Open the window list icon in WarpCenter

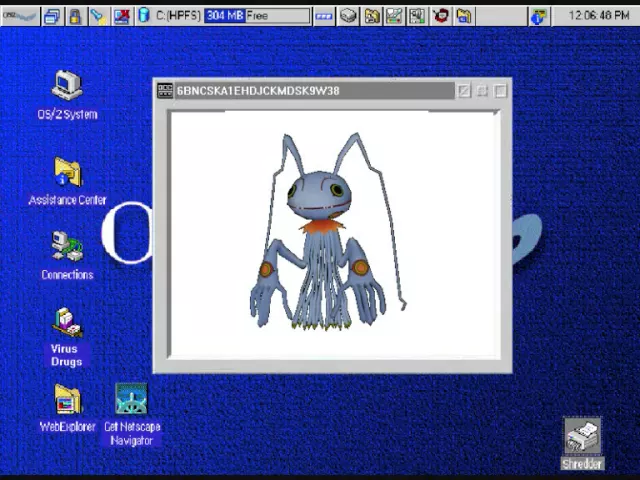coord(52,16)
